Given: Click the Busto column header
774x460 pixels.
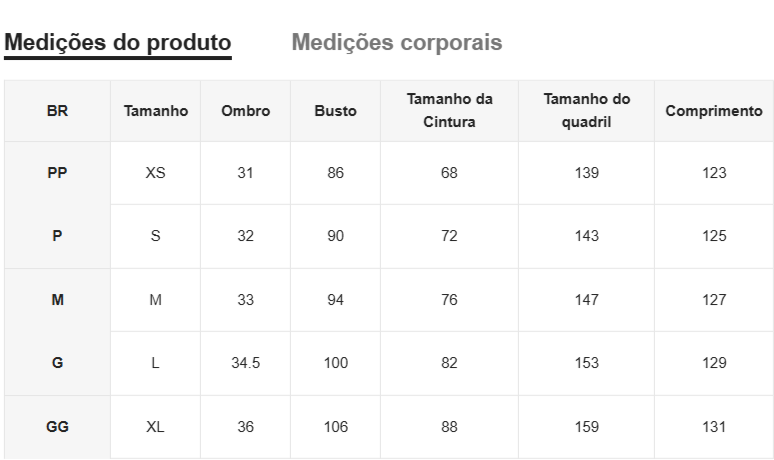Looking at the screenshot, I should (336, 111).
